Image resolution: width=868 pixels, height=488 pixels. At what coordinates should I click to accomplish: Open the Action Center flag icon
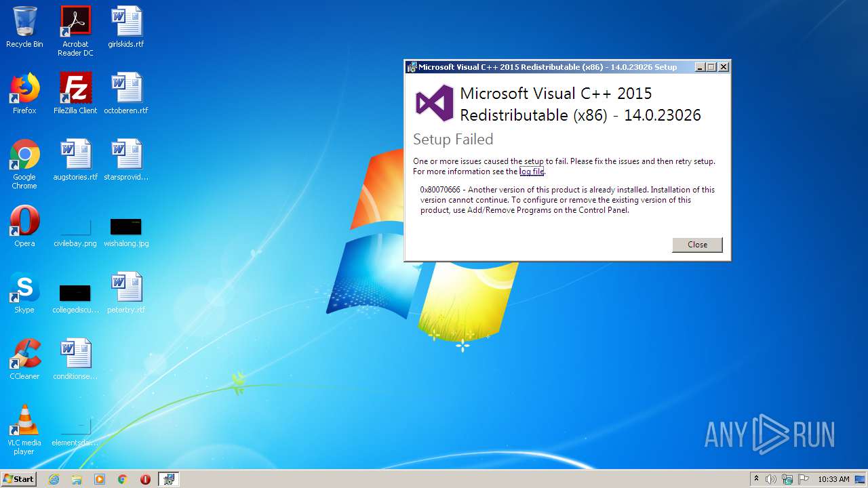[804, 479]
